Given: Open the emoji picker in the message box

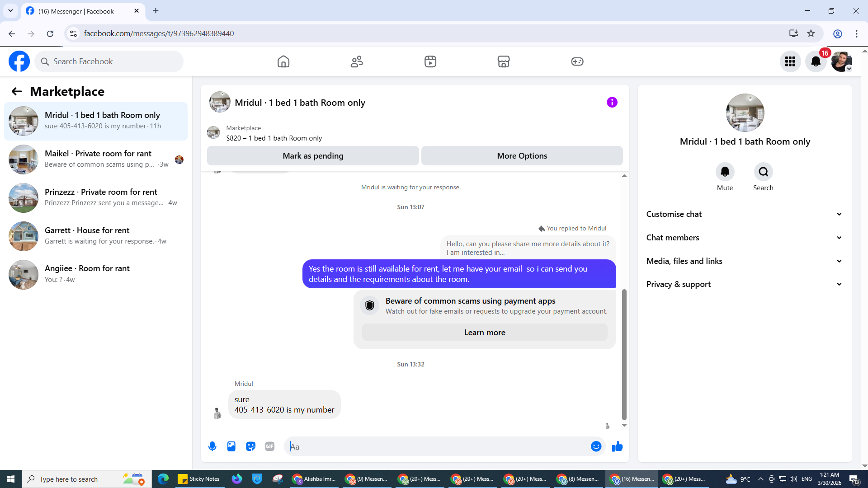Looking at the screenshot, I should pos(596,446).
